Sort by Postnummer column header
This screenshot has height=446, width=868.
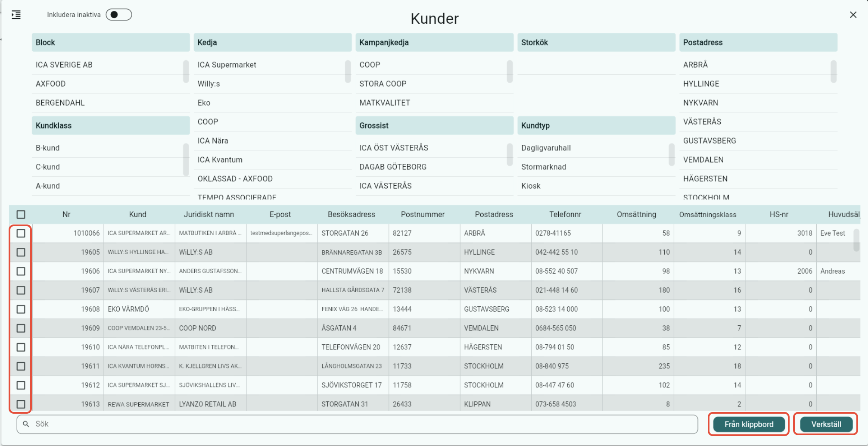[423, 214]
